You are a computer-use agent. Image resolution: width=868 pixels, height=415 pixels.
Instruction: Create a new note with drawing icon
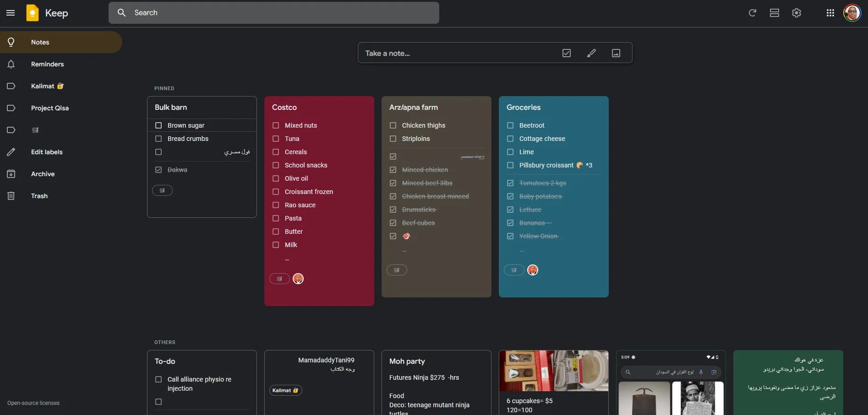pos(591,53)
